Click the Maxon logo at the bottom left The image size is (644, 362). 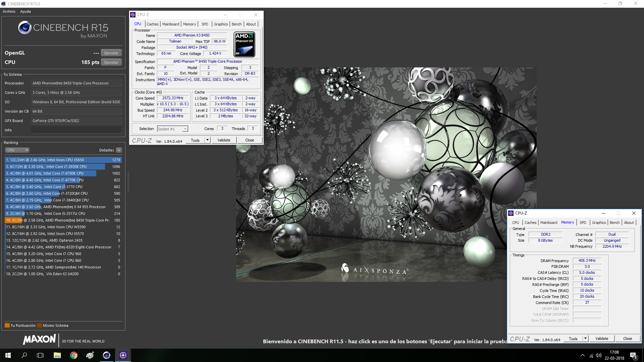tap(40, 339)
